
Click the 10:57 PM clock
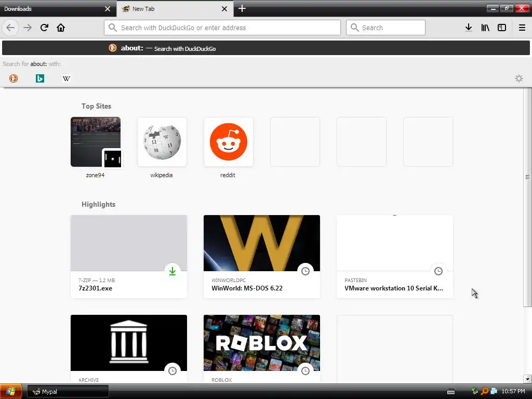coord(513,391)
